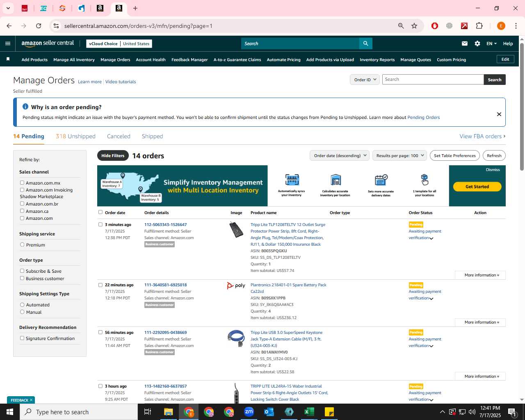525x420 pixels.
Task: Open Excel from the taskbar
Action: [x=309, y=412]
